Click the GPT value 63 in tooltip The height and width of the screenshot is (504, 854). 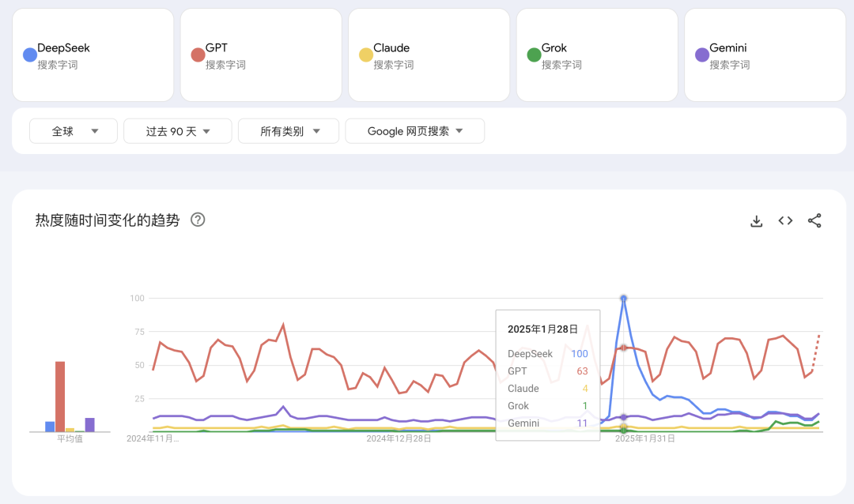(x=582, y=371)
